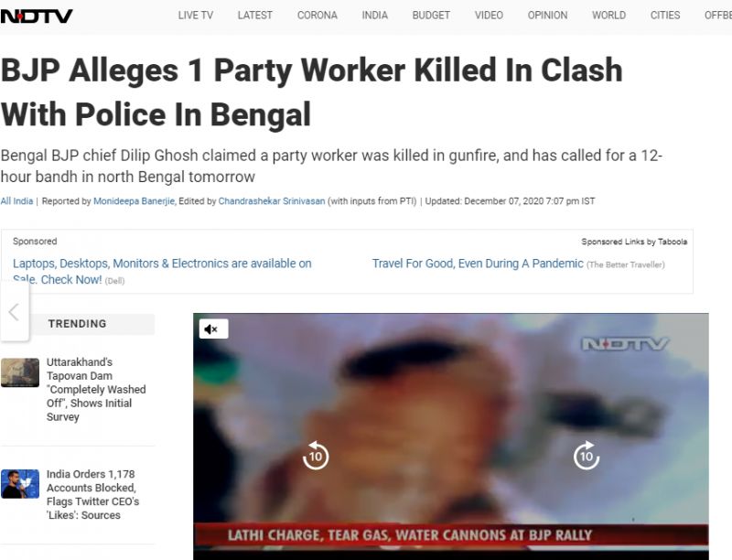Open the CORONA section
Screen dimensions: 732x560
[318, 16]
